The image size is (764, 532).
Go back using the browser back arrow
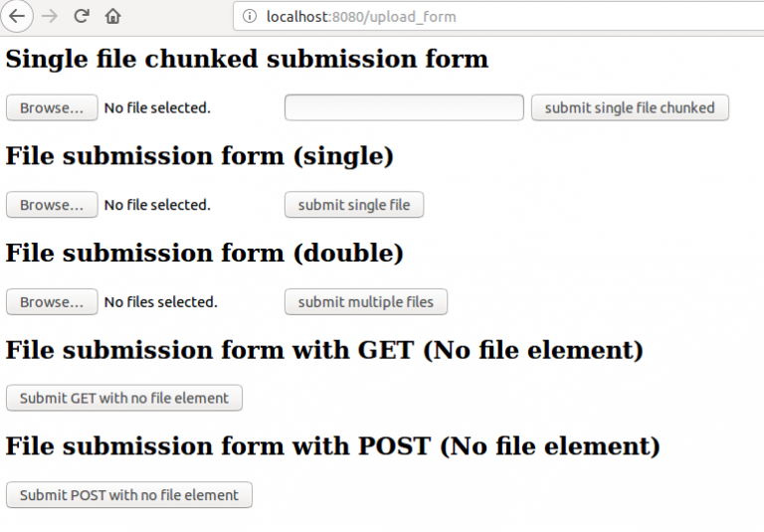(17, 16)
